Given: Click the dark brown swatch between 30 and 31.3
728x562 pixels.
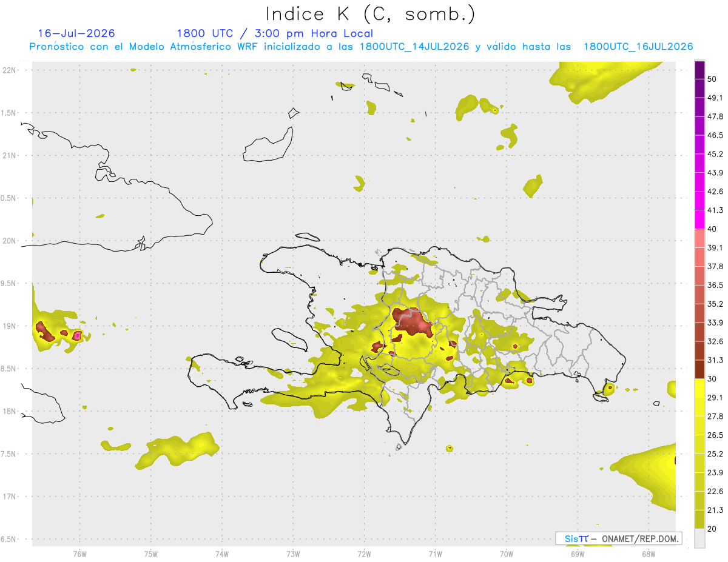Looking at the screenshot, I should (x=699, y=369).
